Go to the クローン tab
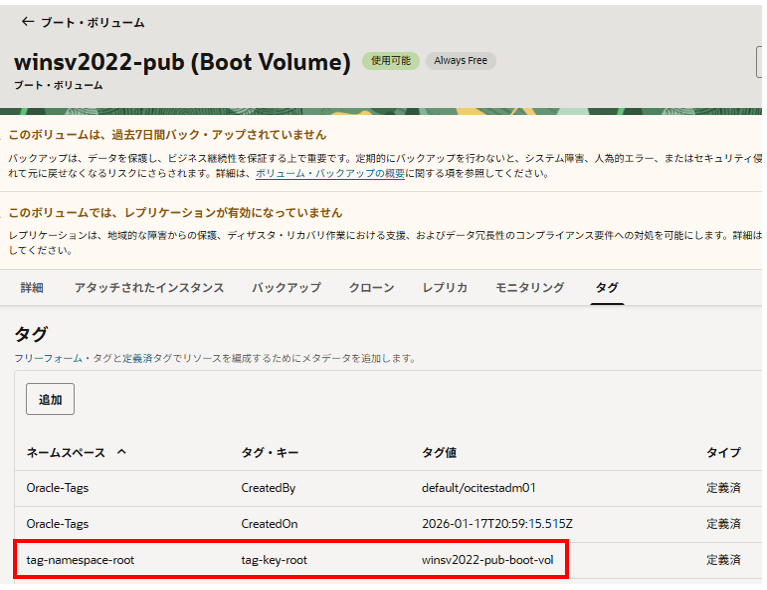The image size is (767, 590). [371, 287]
